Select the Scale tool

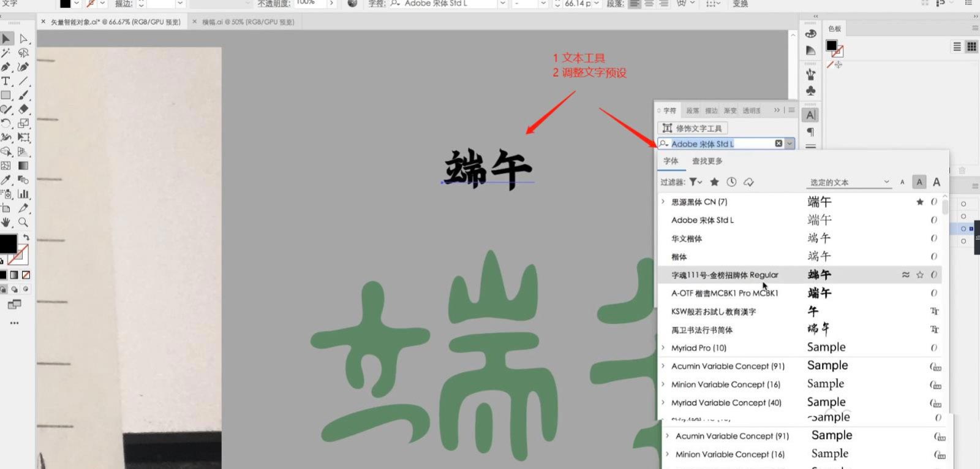(23, 123)
